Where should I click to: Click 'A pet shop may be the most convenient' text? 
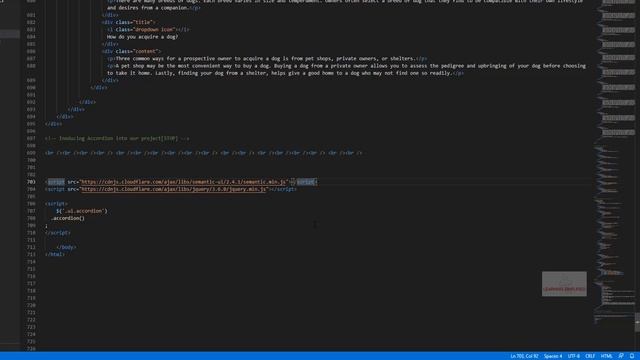(346, 69)
